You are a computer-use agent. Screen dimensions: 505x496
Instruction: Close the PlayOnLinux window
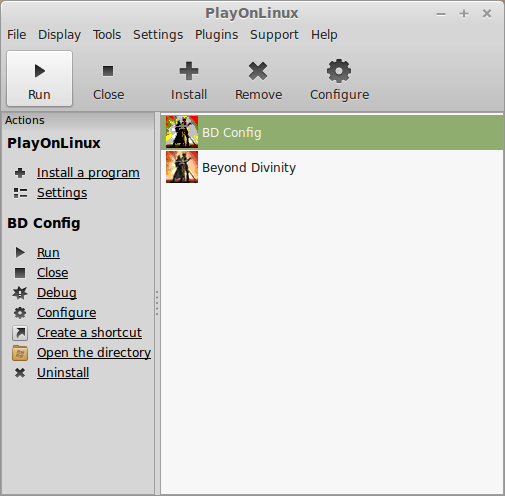point(487,14)
